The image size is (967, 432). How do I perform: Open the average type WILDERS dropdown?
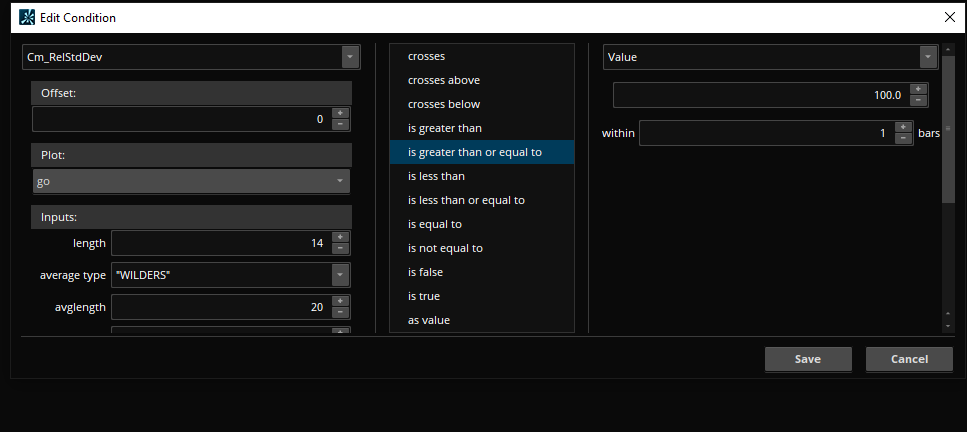(340, 274)
